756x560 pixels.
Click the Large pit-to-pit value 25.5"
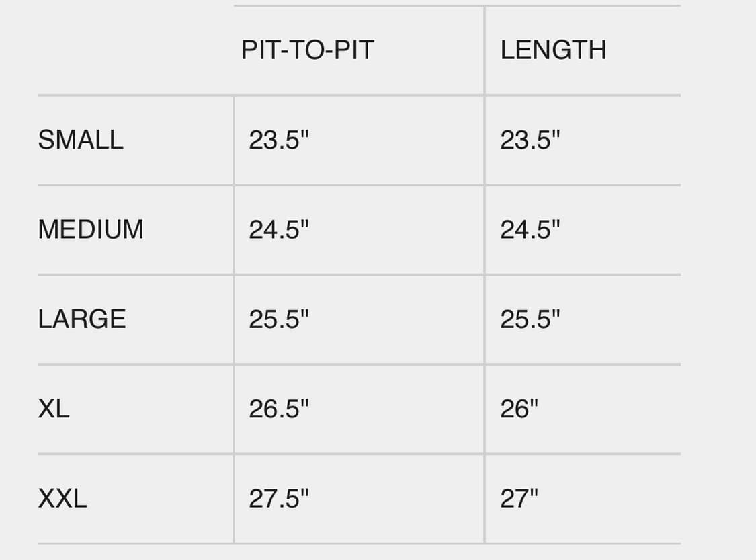coord(278,319)
